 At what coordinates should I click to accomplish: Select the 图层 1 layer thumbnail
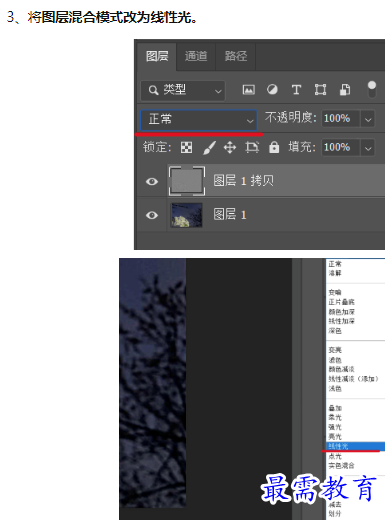tap(187, 215)
